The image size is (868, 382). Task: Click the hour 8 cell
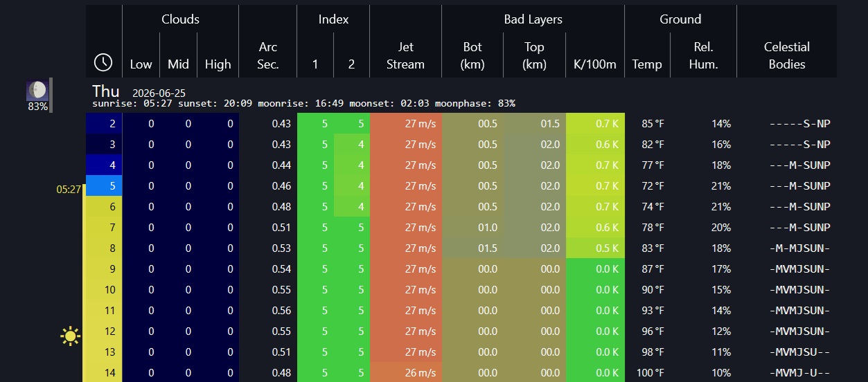104,248
